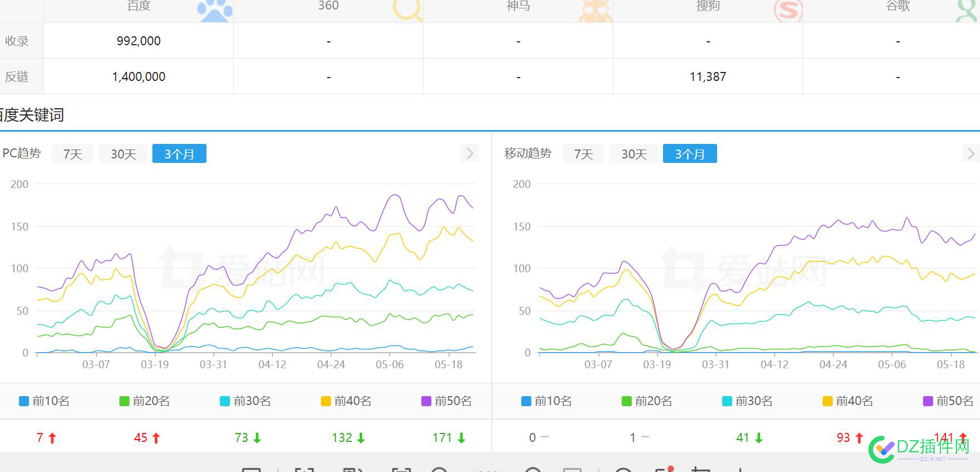Click PC ranking count 132
Image resolution: width=980 pixels, height=472 pixels.
tap(342, 438)
